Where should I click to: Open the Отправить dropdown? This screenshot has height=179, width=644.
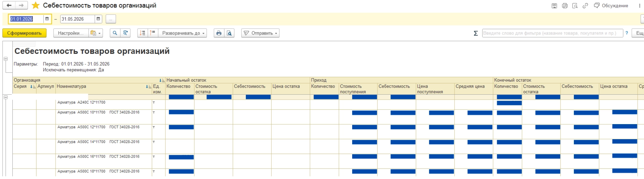pyautogui.click(x=260, y=33)
